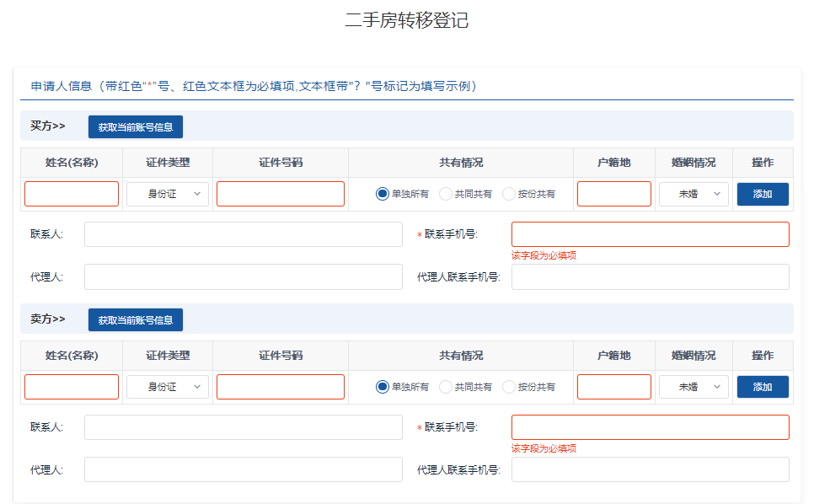The image size is (814, 504).
Task: Click seller's 户籍地 input field
Action: coord(613,387)
